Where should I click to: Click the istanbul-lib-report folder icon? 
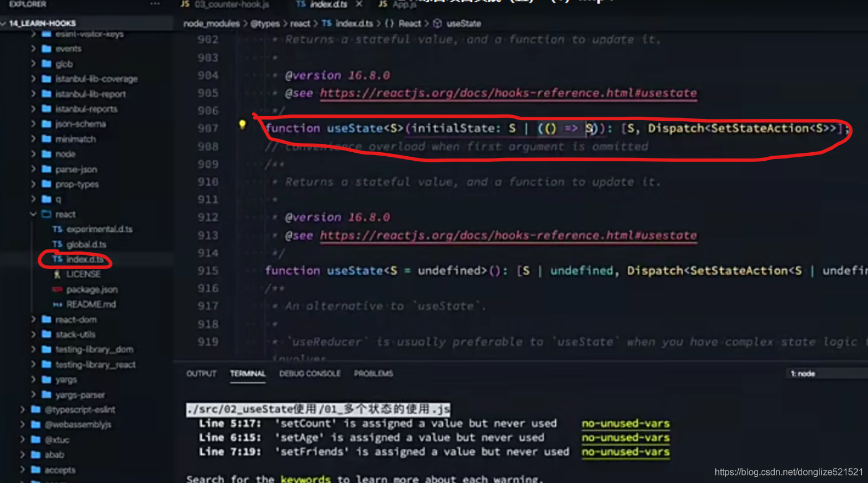(x=46, y=94)
